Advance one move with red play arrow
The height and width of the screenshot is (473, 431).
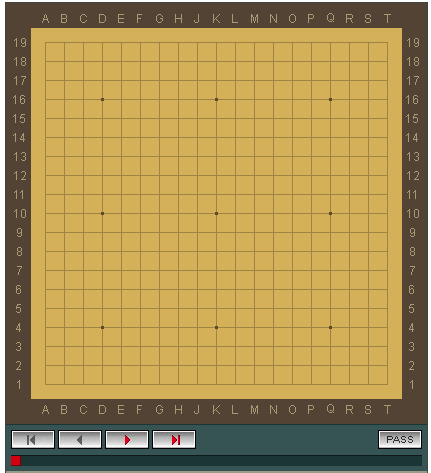click(x=127, y=440)
